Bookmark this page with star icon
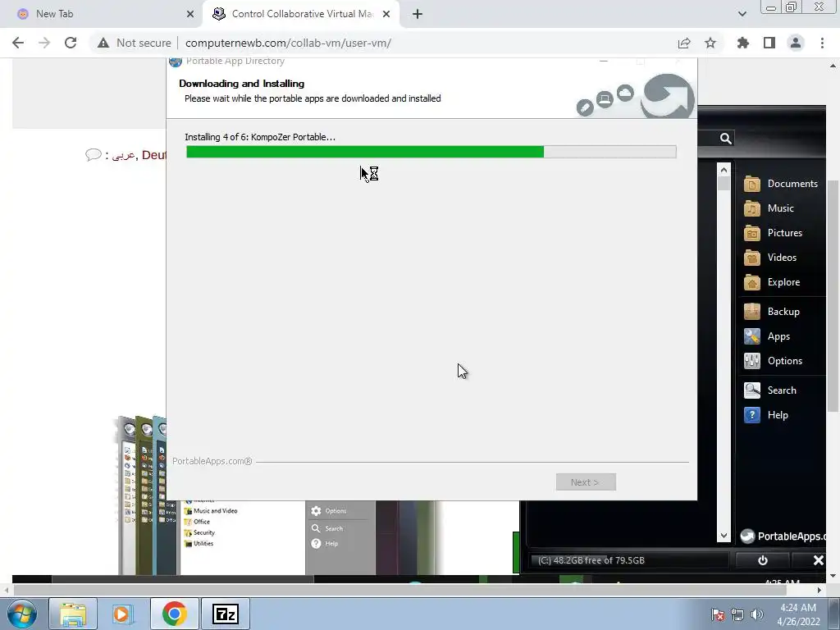The width and height of the screenshot is (840, 630). [710, 43]
